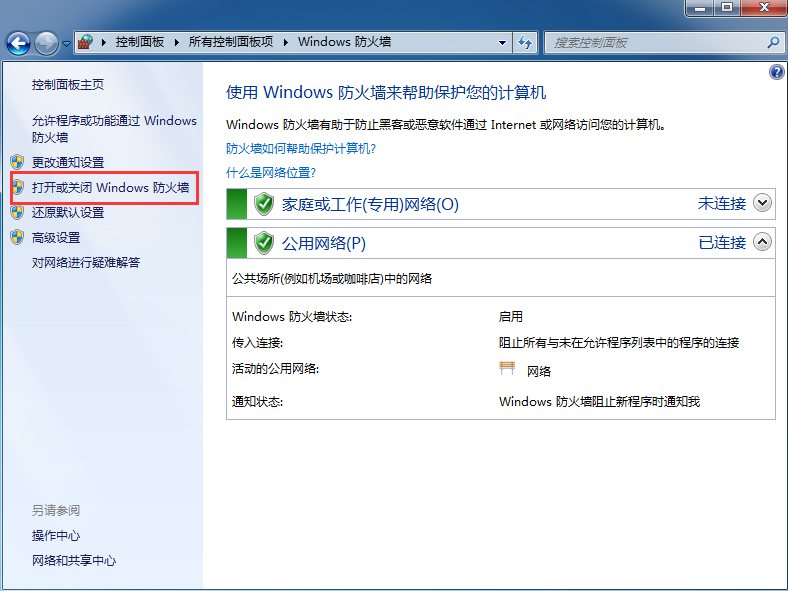Screen dimensions: 788x591
Task: Click the green shield icon for 家庭或工作网络
Action: [264, 204]
